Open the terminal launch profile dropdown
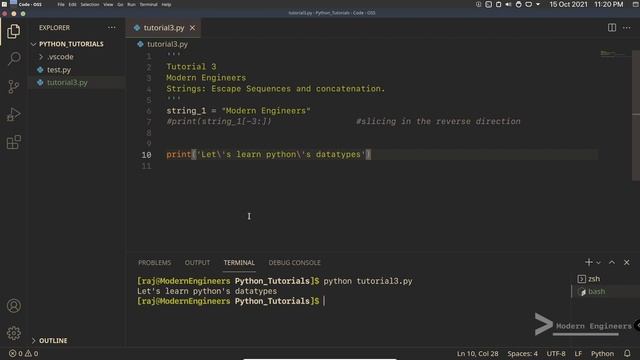Image resolution: width=640 pixels, height=360 pixels. pyautogui.click(x=598, y=263)
